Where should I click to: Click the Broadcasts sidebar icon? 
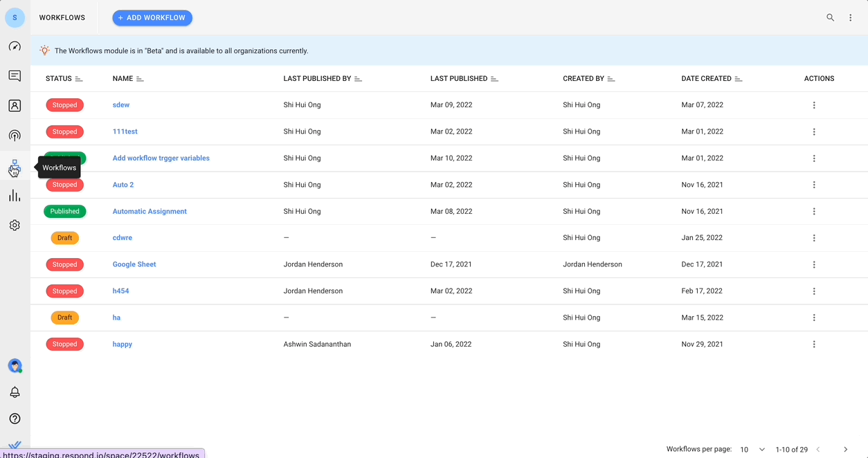tap(15, 136)
